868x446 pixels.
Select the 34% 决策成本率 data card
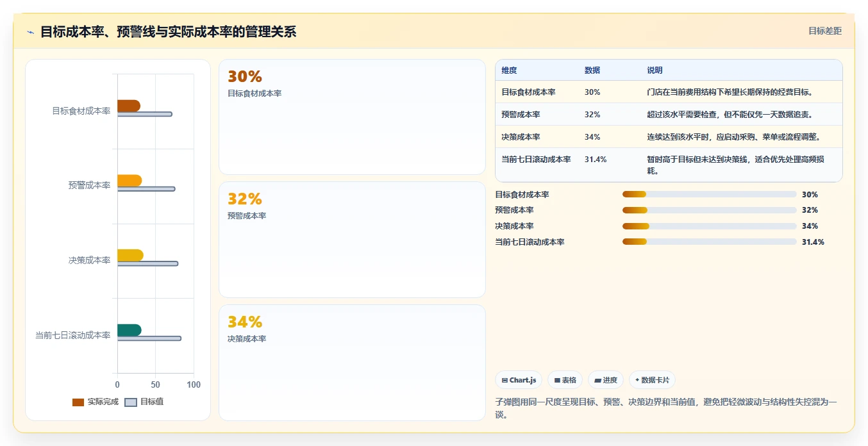[x=352, y=363]
